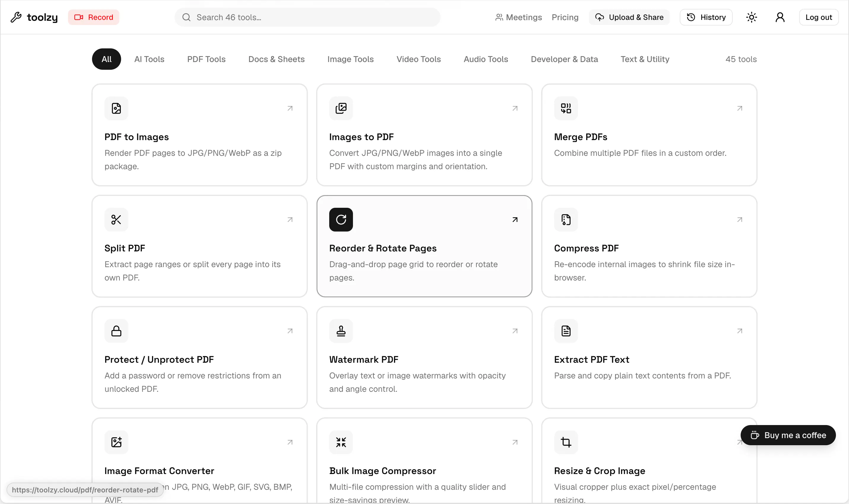Start recording with the Record button

point(94,17)
